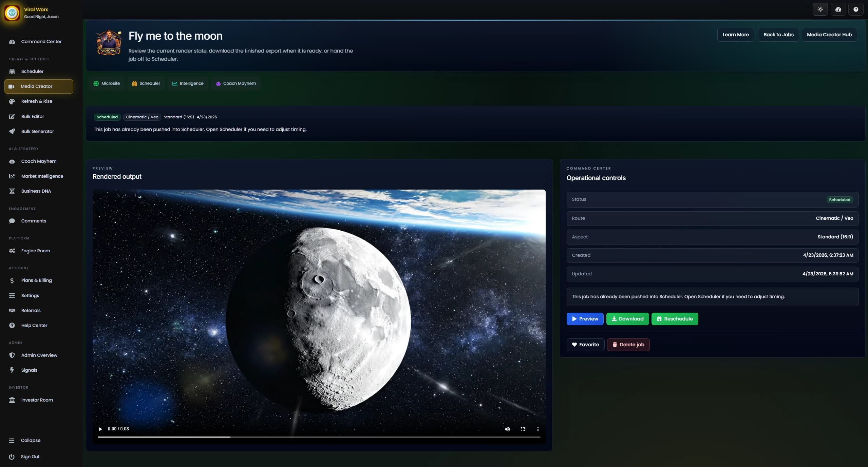Click the Investor Room bank icon
The image size is (868, 467).
[x=12, y=400]
